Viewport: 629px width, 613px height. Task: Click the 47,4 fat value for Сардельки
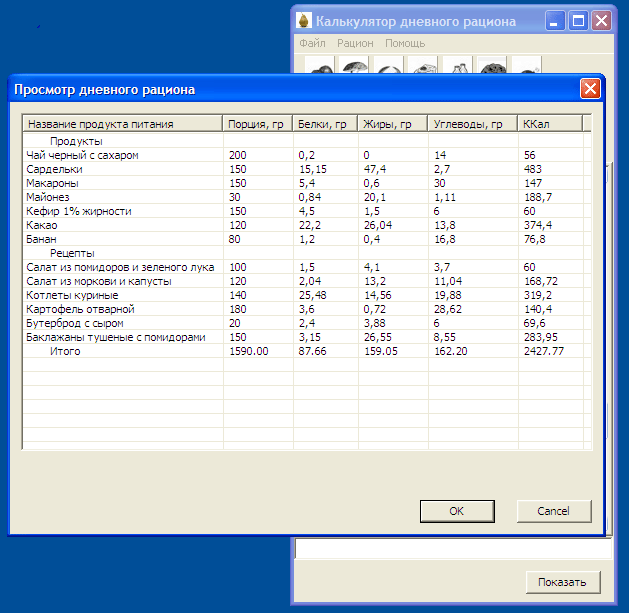point(375,169)
